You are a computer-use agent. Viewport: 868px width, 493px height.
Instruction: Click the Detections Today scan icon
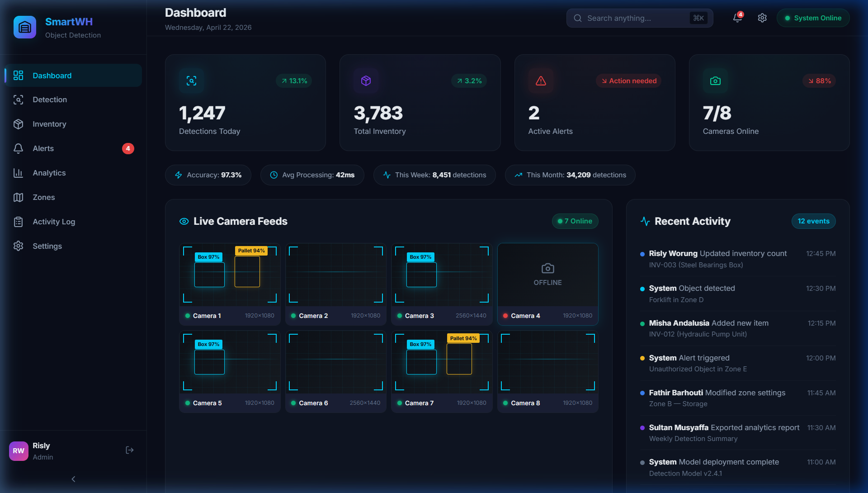pyautogui.click(x=191, y=81)
